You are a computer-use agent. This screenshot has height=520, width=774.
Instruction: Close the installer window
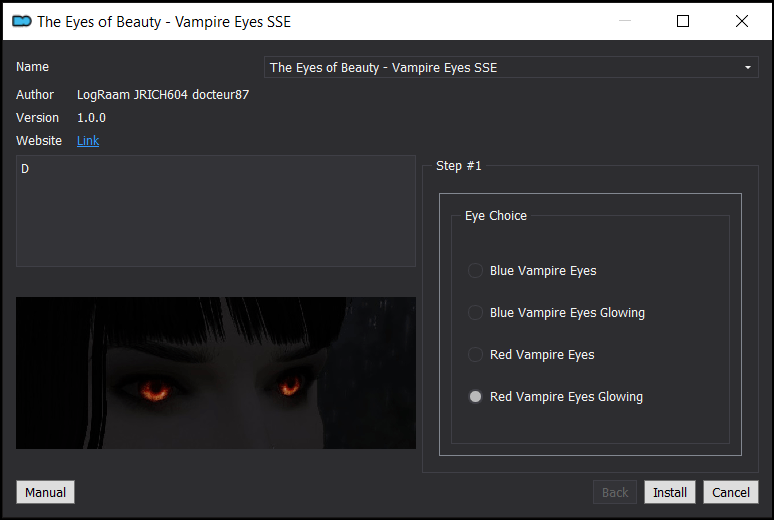[741, 21]
